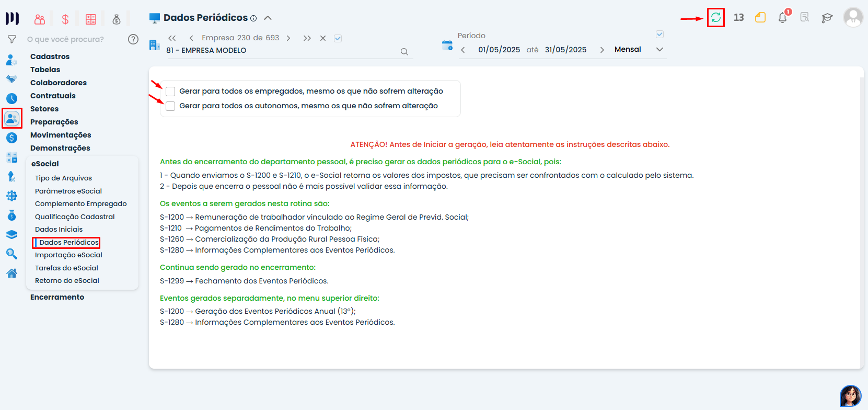Open the Colaboradores menu
868x410 pixels.
click(x=59, y=83)
